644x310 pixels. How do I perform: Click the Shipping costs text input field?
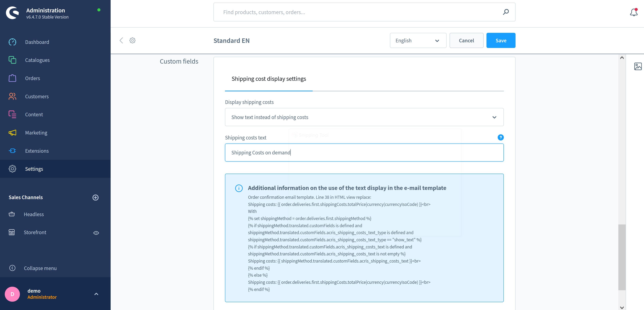coord(364,152)
